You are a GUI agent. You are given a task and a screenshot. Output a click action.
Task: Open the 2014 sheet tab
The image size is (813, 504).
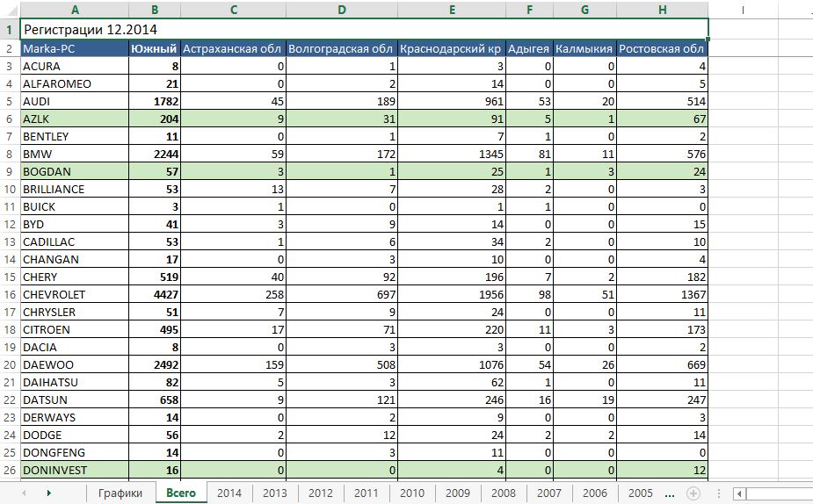[229, 493]
